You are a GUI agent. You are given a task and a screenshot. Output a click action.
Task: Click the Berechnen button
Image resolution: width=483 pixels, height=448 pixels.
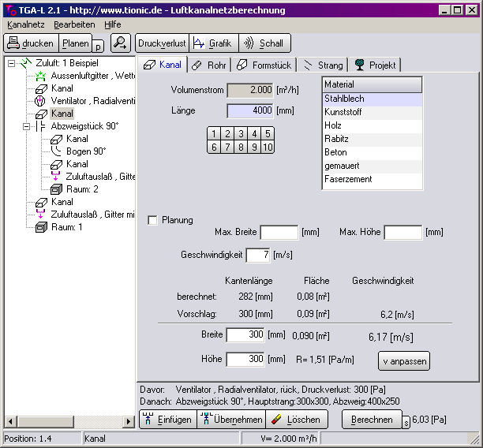(372, 420)
